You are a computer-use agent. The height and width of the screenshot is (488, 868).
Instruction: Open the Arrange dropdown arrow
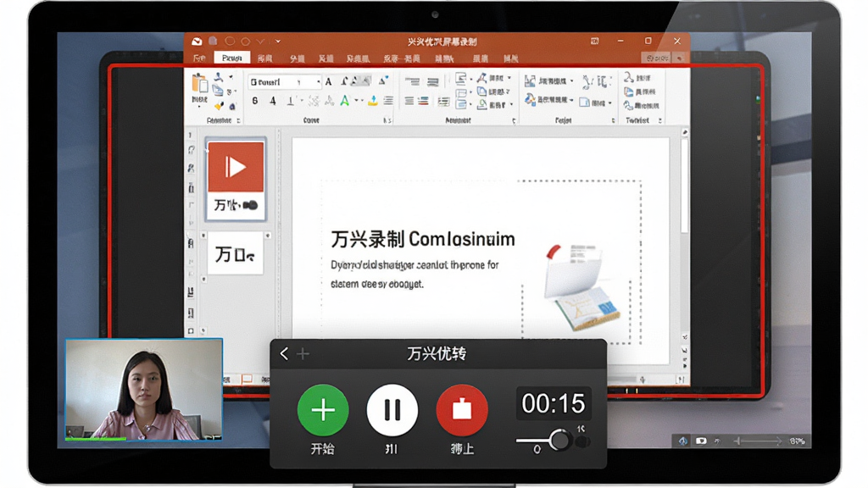pos(572,81)
